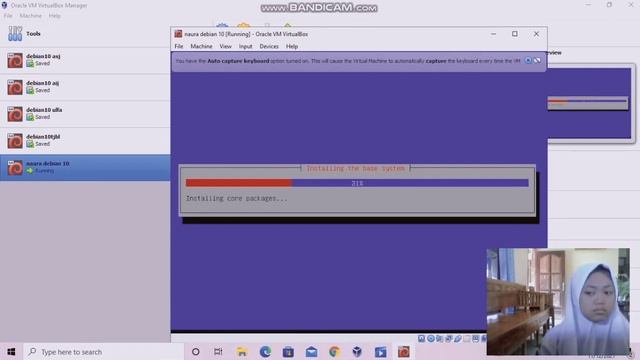Click the debian icon of debian10 ulfa

15,114
